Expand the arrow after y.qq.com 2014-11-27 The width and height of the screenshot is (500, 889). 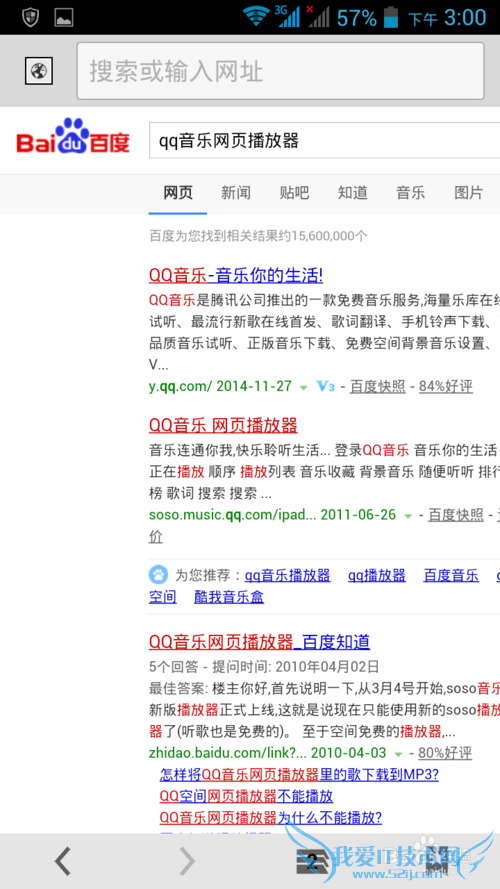pos(303,388)
